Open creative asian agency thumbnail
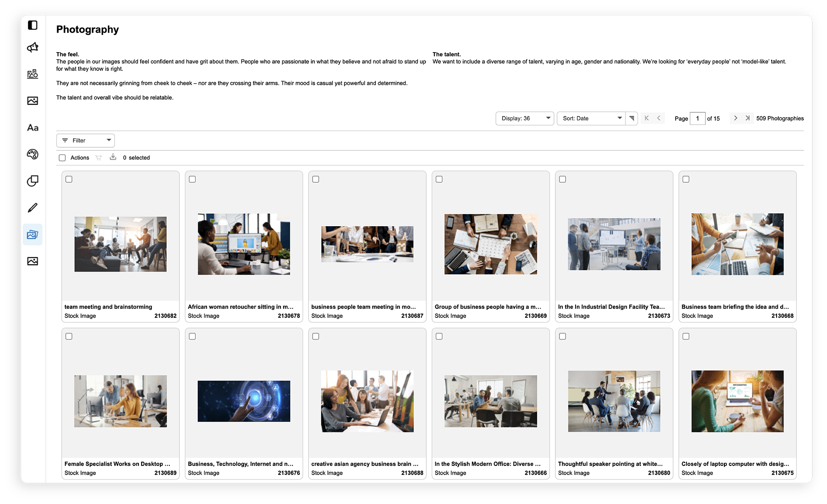 click(x=368, y=401)
